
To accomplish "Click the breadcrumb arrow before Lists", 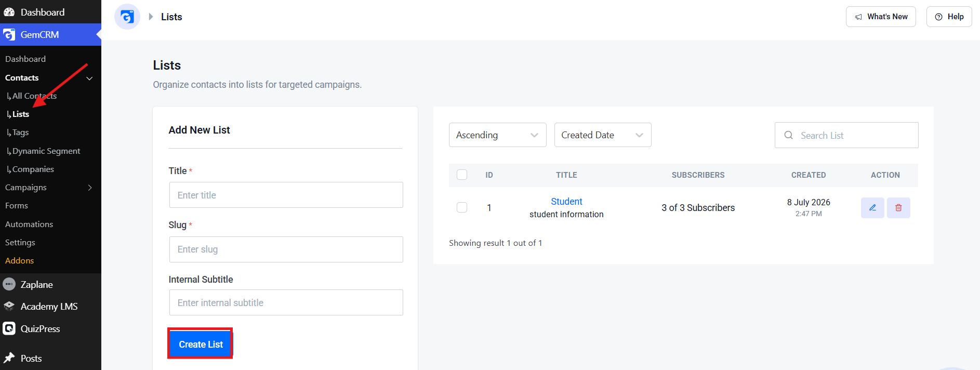I will [151, 17].
